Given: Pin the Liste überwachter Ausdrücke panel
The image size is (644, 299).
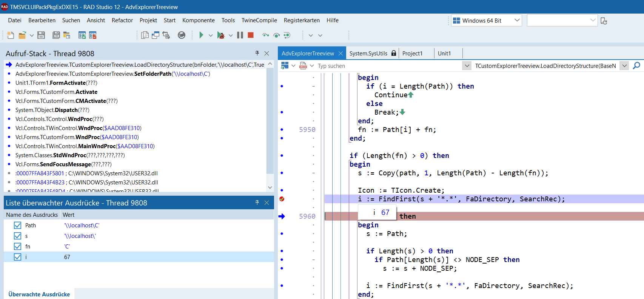Looking at the screenshot, I should pyautogui.click(x=257, y=202).
